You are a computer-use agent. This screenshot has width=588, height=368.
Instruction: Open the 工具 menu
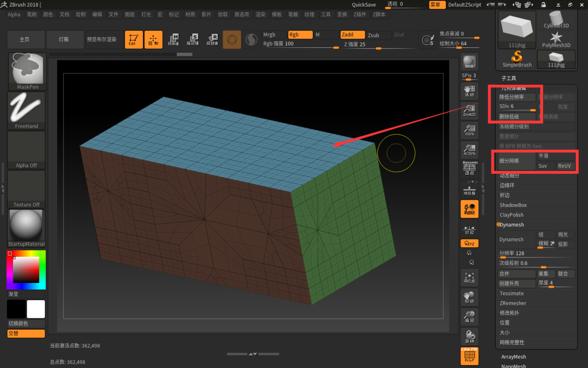click(326, 14)
